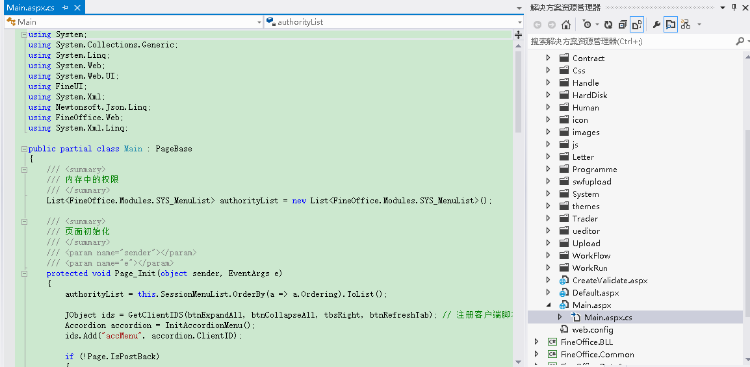Click the editor scrollbar down arrow
Screen dimensions: 750x367
pos(518,362)
